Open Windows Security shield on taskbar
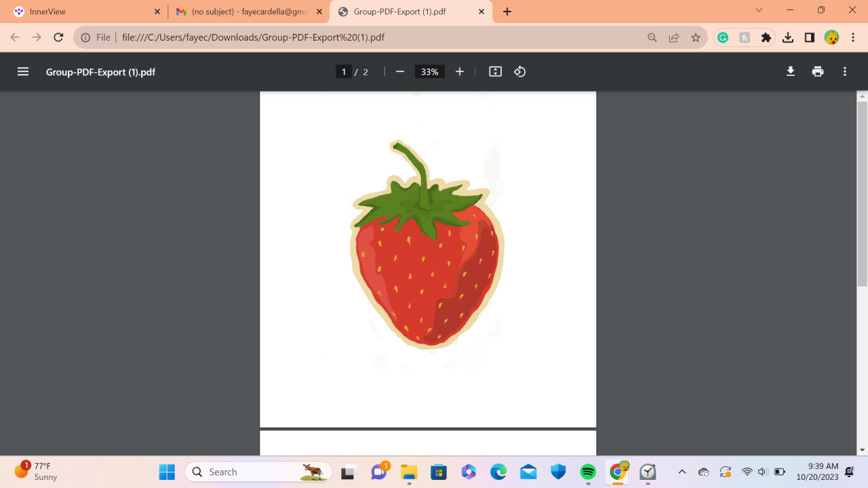The height and width of the screenshot is (488, 868). [558, 472]
